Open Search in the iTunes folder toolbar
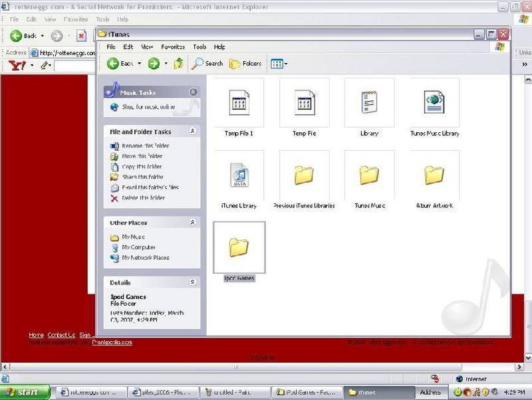Screen dimensions: 532x400 [x=207, y=63]
